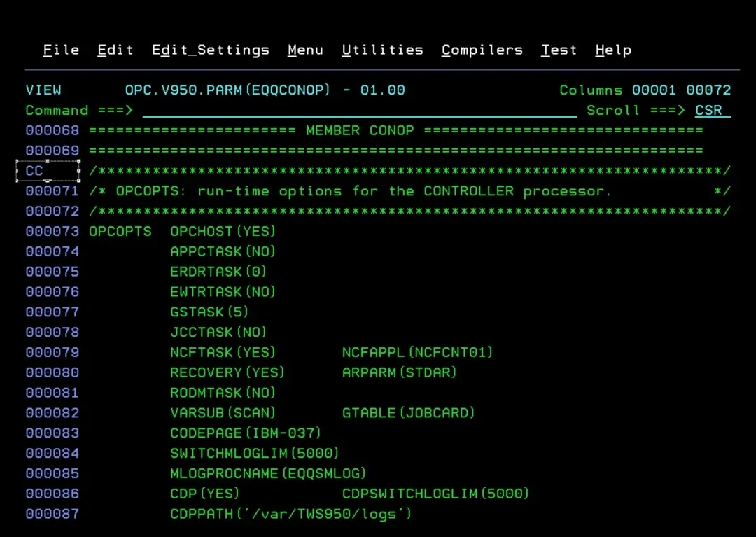Click line number 000083
This screenshot has height=537, width=756.
(x=52, y=434)
